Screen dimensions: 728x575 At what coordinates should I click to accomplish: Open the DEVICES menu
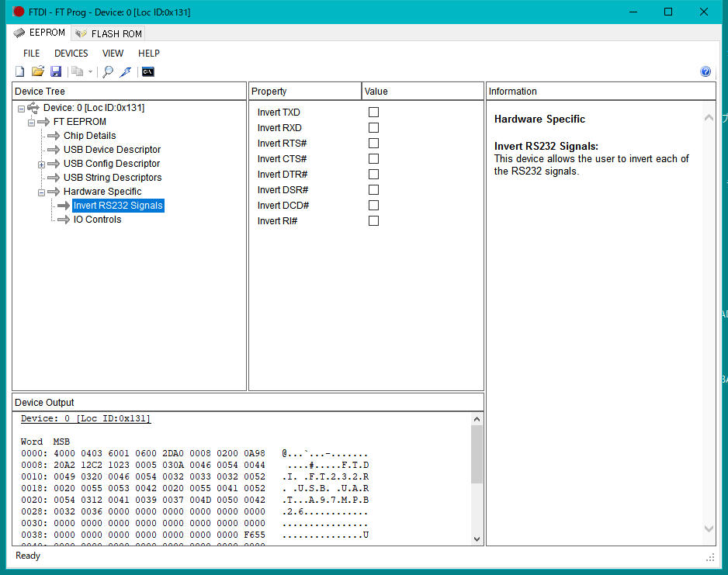coord(71,54)
